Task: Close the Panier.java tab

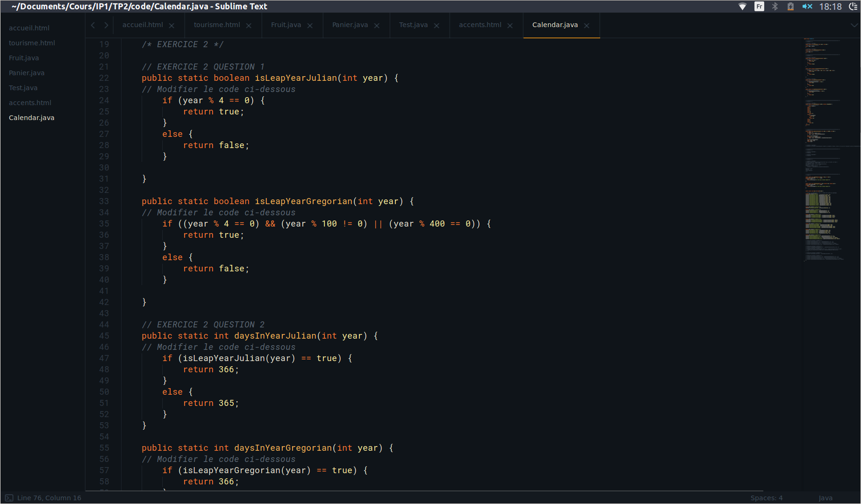Action: (377, 26)
